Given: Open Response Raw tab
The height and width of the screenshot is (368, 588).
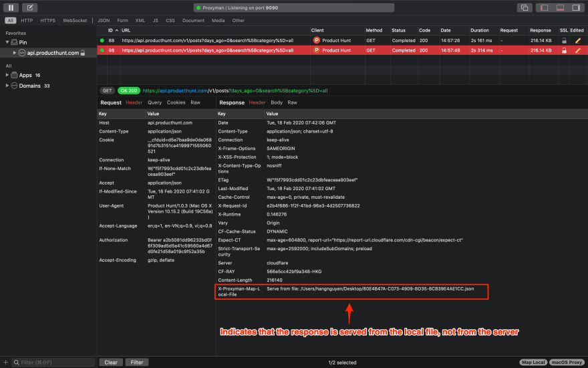Looking at the screenshot, I should pos(292,102).
